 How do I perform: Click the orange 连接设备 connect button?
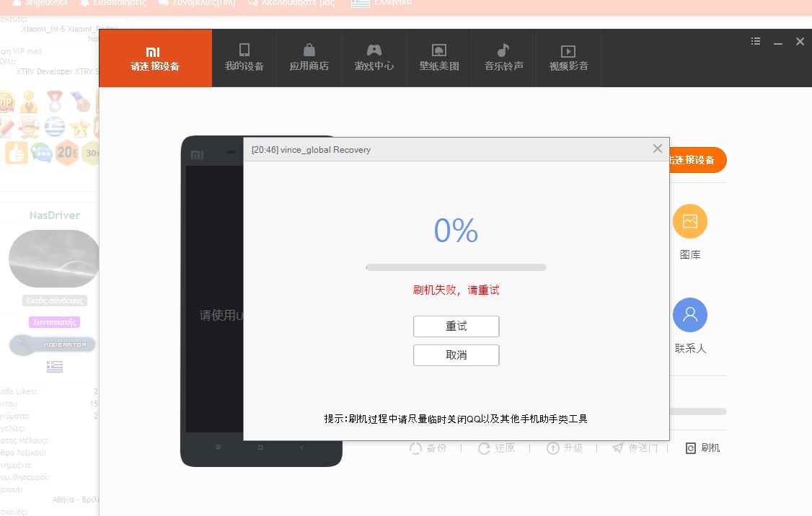tap(697, 160)
